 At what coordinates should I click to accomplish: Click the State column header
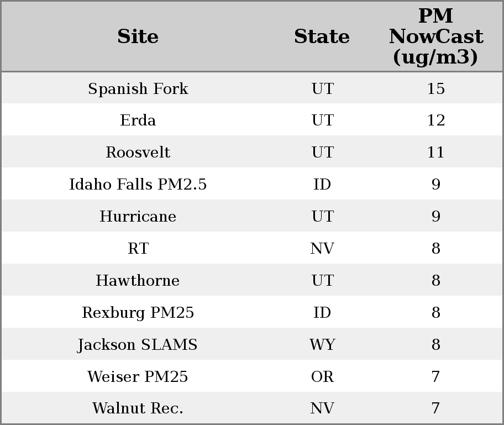click(322, 36)
